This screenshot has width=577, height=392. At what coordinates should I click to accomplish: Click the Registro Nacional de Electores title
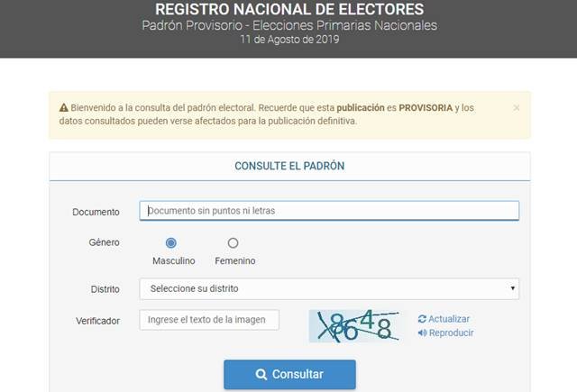pos(289,10)
